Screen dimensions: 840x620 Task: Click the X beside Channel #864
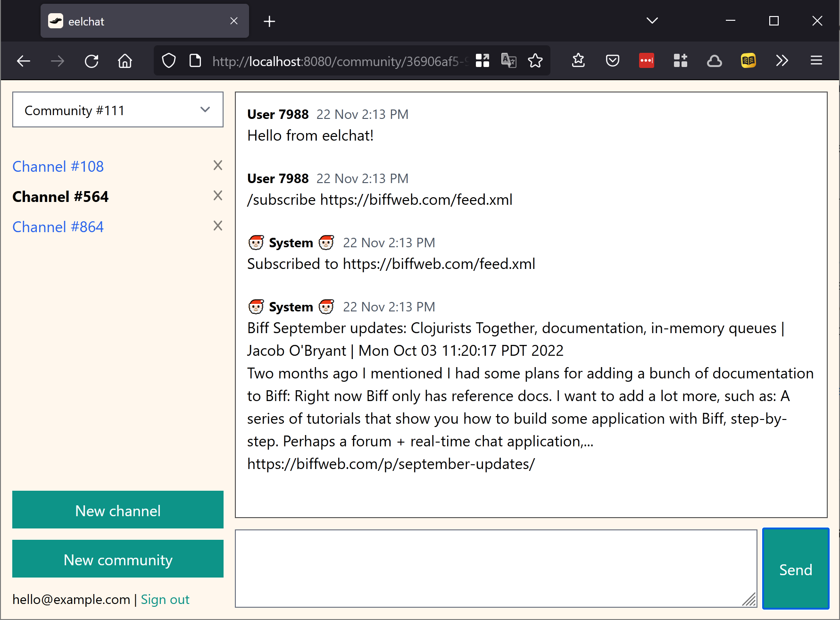pos(217,226)
